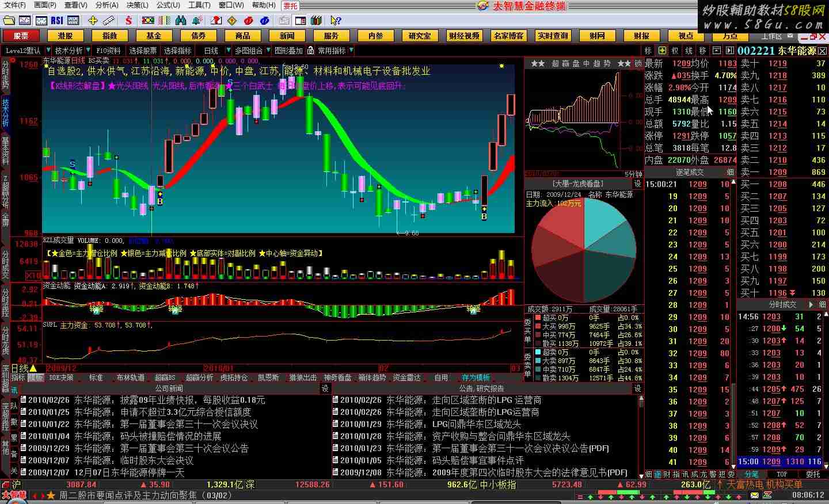Image resolution: width=829 pixels, height=504 pixels.
Task: Toggle the 标 marker option
Action: (x=648, y=51)
